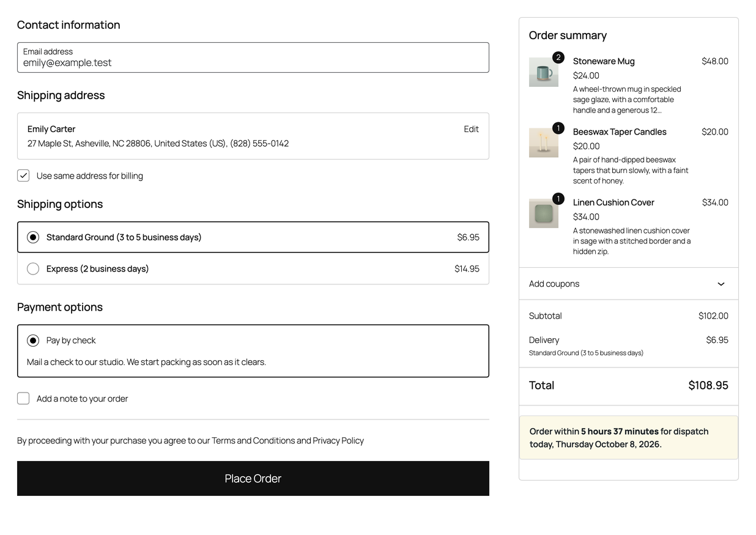
Task: Click the $14.95 Express price
Action: (467, 269)
